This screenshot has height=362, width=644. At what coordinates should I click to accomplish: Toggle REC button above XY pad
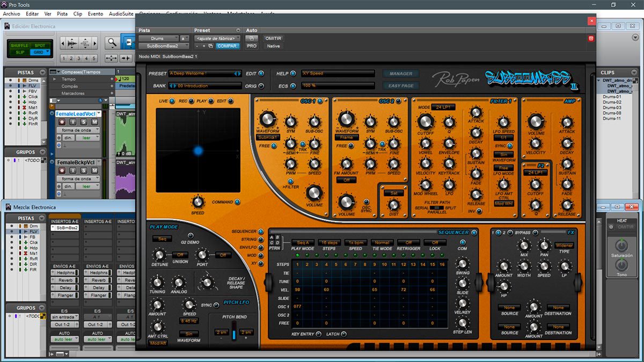click(x=192, y=101)
